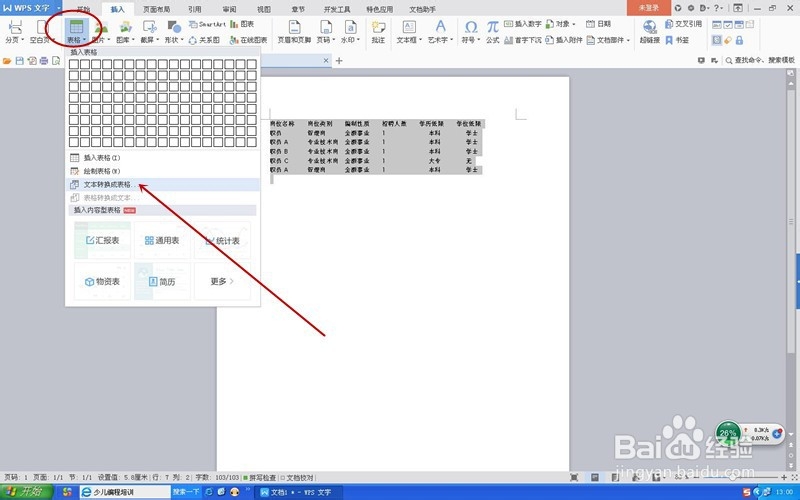Click the 表格 table ribbon button
The width and height of the screenshot is (800, 500).
(77, 31)
